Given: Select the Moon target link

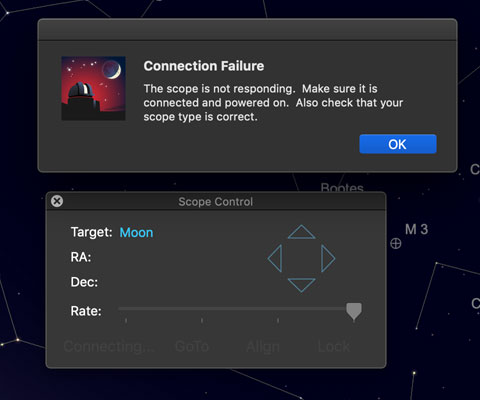Looking at the screenshot, I should click(x=136, y=233).
